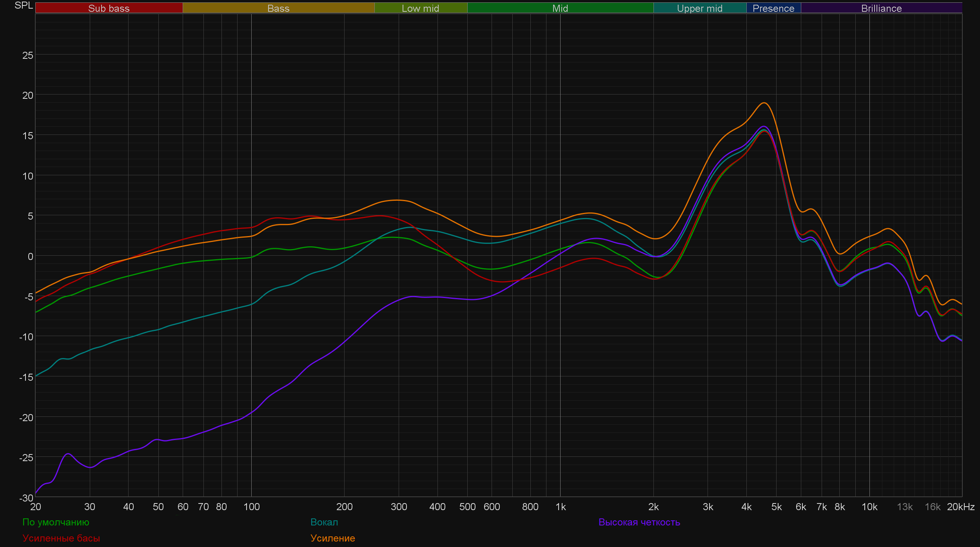Toggle the 'Усиленные басы' legend entry
The height and width of the screenshot is (547, 980).
61,538
